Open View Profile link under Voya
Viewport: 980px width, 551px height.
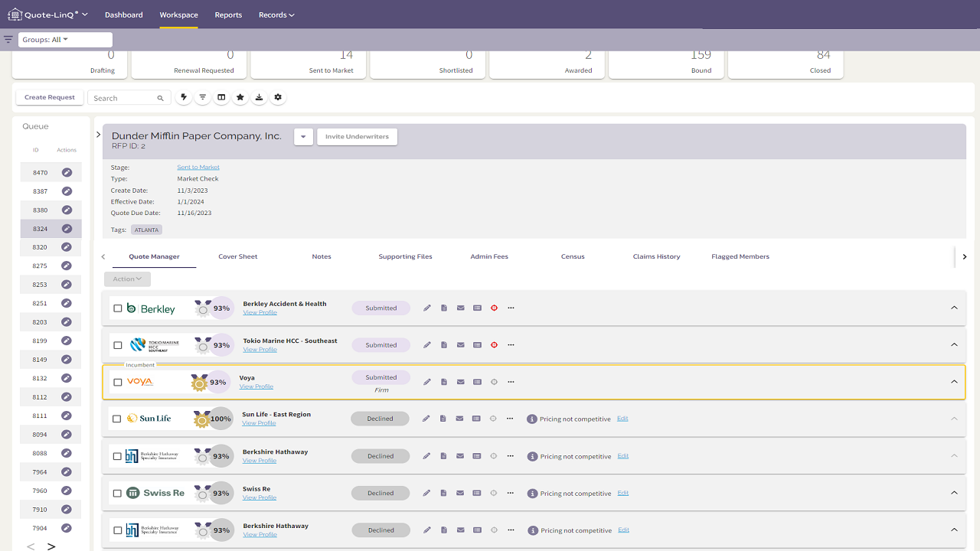tap(256, 386)
